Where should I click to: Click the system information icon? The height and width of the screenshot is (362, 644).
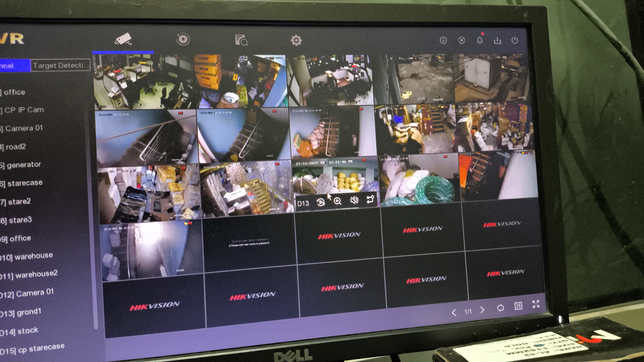point(443,40)
